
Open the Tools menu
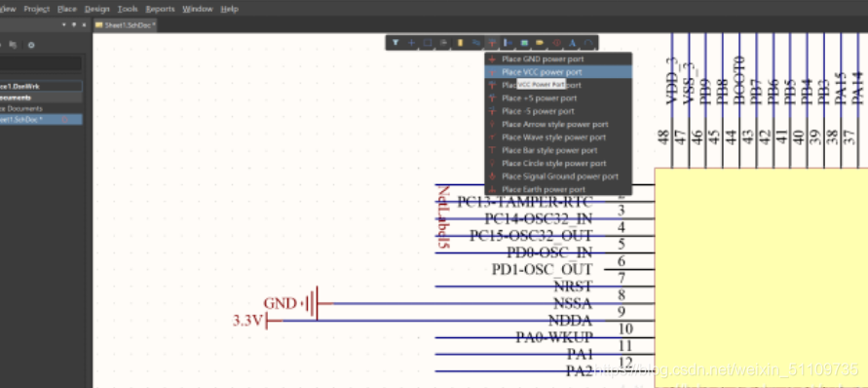coord(128,9)
